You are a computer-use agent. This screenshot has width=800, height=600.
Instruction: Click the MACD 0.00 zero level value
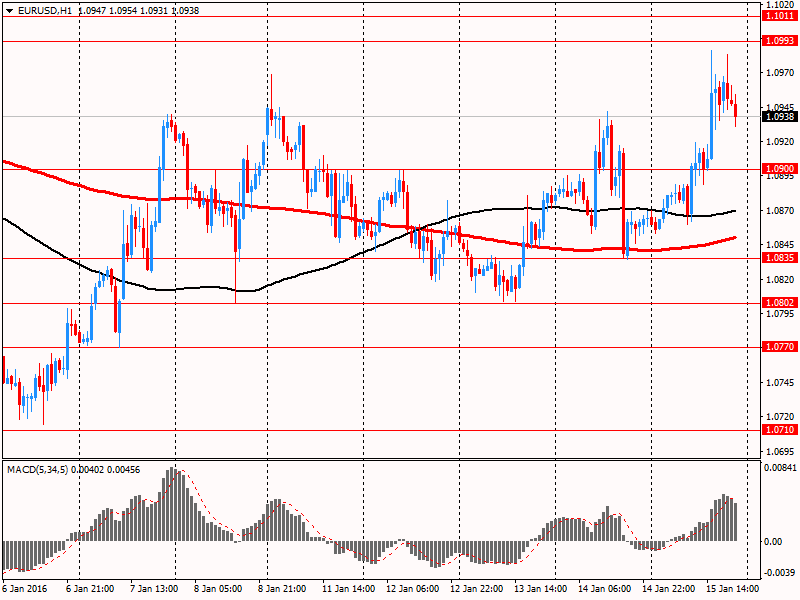776,542
